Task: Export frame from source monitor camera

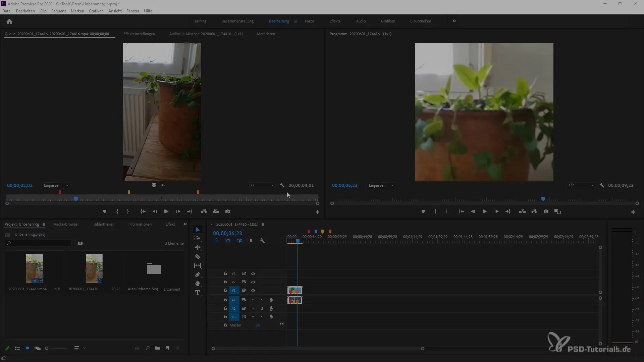Action: pyautogui.click(x=228, y=212)
